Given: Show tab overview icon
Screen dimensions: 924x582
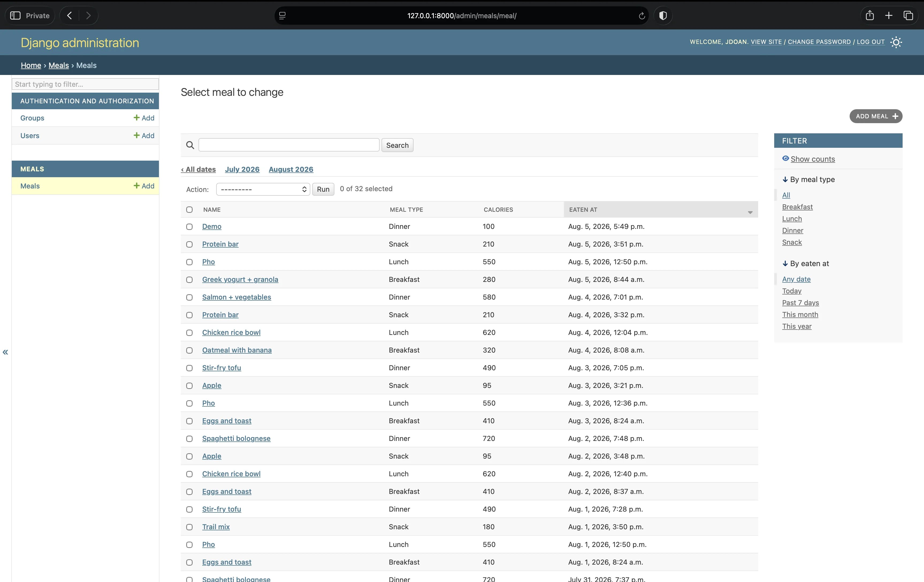Looking at the screenshot, I should 908,16.
